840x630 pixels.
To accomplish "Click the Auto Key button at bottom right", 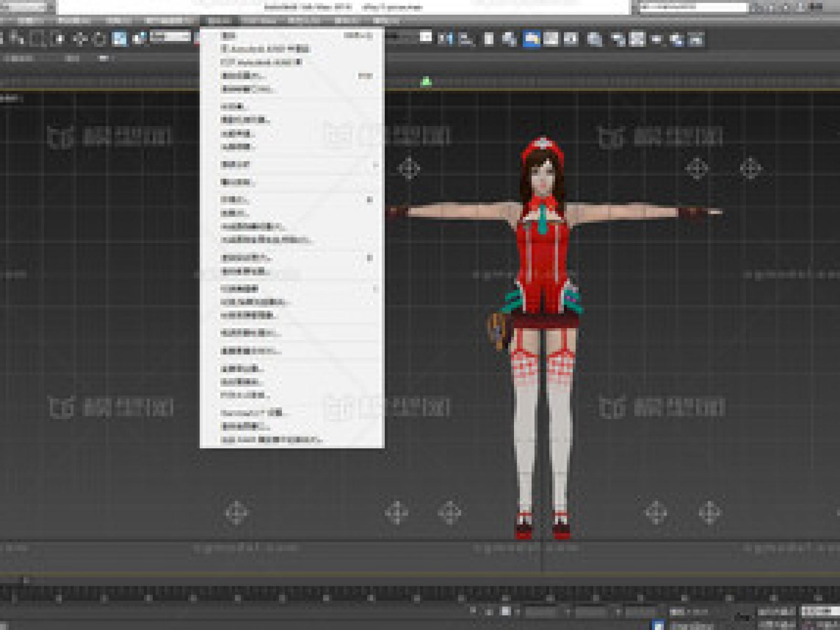I will click(x=776, y=612).
